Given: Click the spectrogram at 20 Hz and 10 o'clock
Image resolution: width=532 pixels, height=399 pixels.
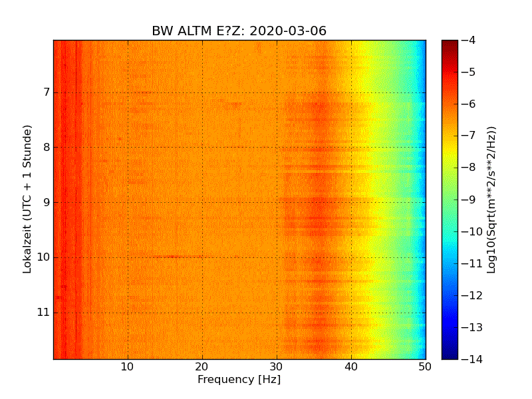Looking at the screenshot, I should click(x=203, y=257).
